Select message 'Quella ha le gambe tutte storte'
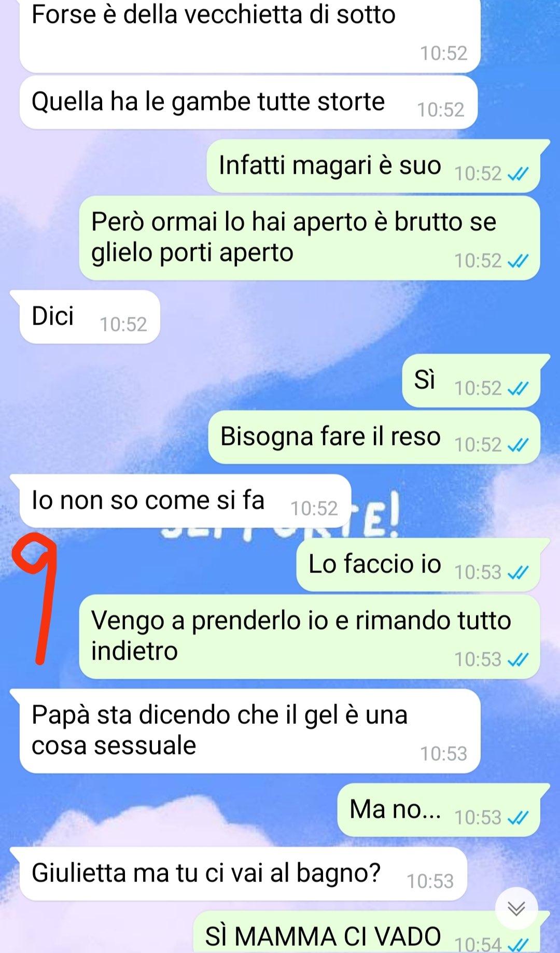This screenshot has height=953, width=560. coord(248,103)
